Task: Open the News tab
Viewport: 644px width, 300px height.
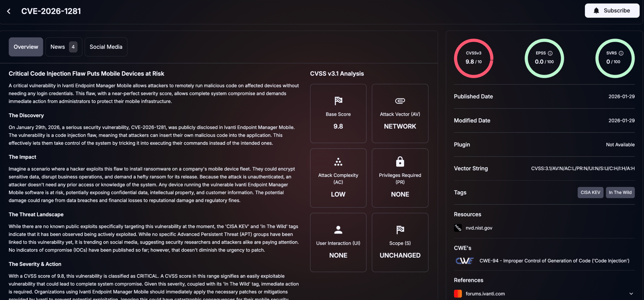Action: [64, 47]
